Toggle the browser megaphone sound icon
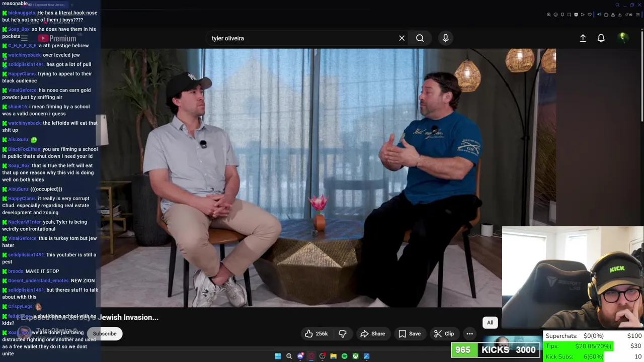 click(x=599, y=15)
